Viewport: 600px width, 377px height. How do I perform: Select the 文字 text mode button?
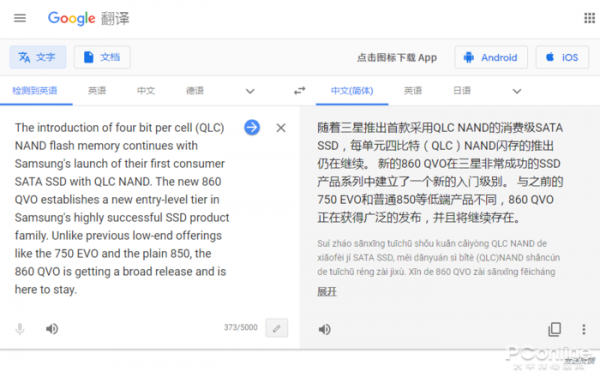click(x=38, y=57)
